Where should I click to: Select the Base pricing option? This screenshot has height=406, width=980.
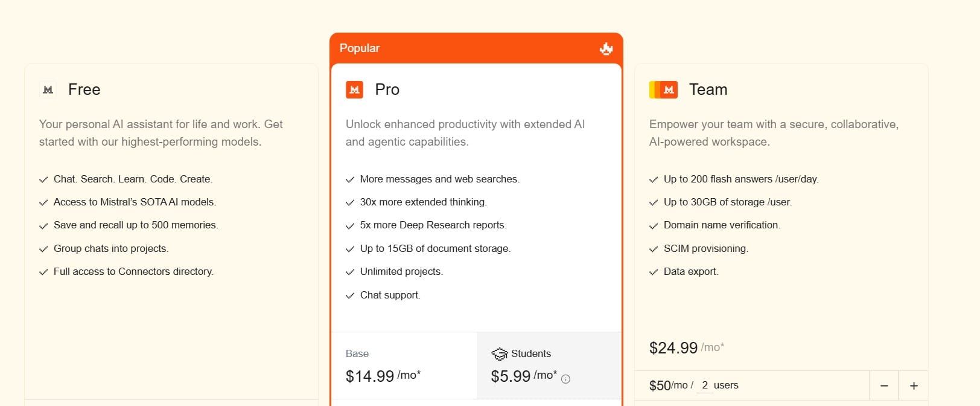pyautogui.click(x=404, y=365)
